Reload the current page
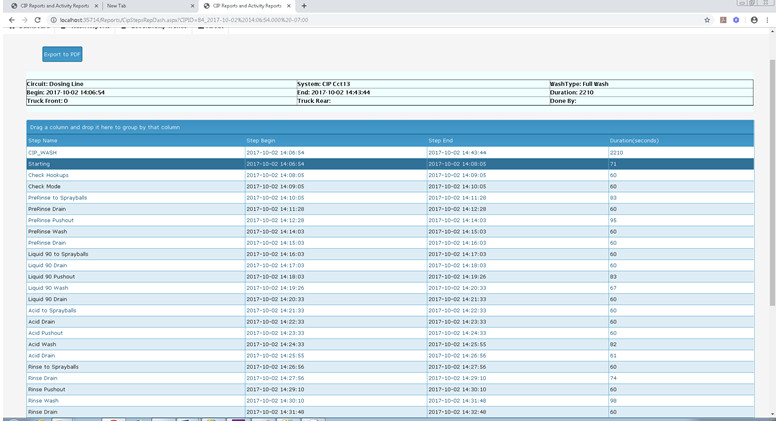Image resolution: width=776 pixels, height=422 pixels. pos(39,19)
